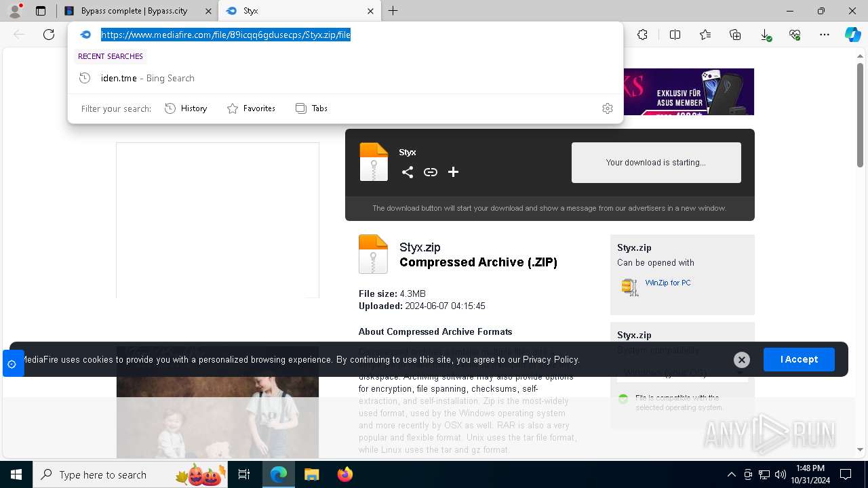Open browser Extensions icon
The image size is (868, 488).
pyautogui.click(x=643, y=35)
